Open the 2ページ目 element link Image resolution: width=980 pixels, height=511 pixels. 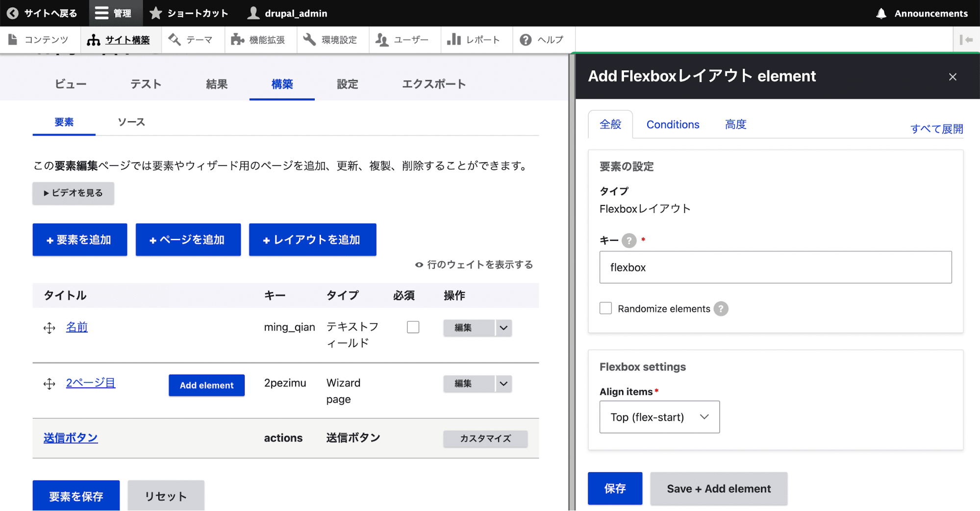tap(91, 383)
